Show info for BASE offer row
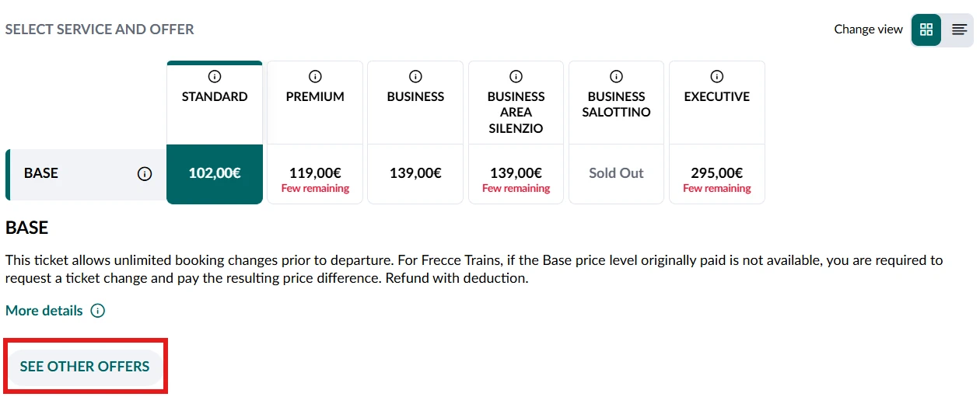Viewport: 980px width, 397px height. coord(145,173)
